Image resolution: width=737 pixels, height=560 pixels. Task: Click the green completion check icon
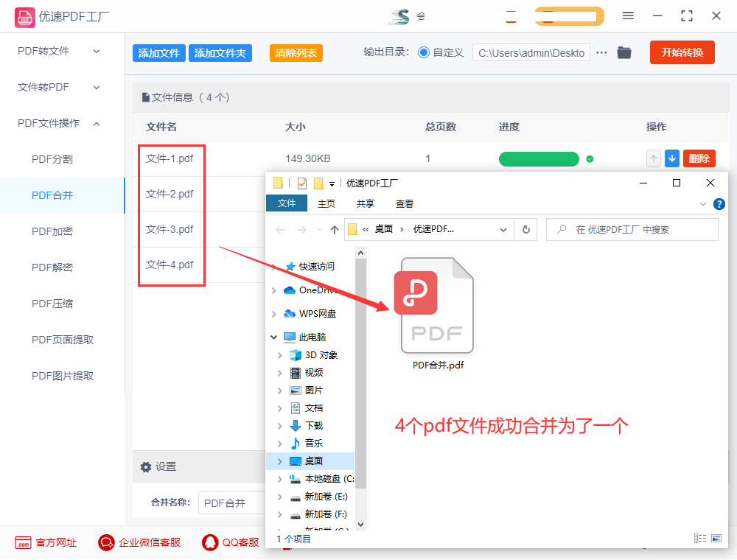590,159
